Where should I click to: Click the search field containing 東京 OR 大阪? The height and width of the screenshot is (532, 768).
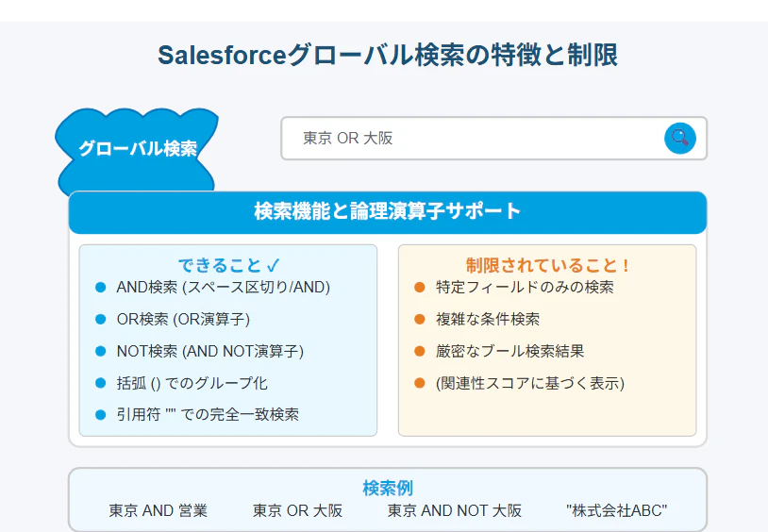493,138
